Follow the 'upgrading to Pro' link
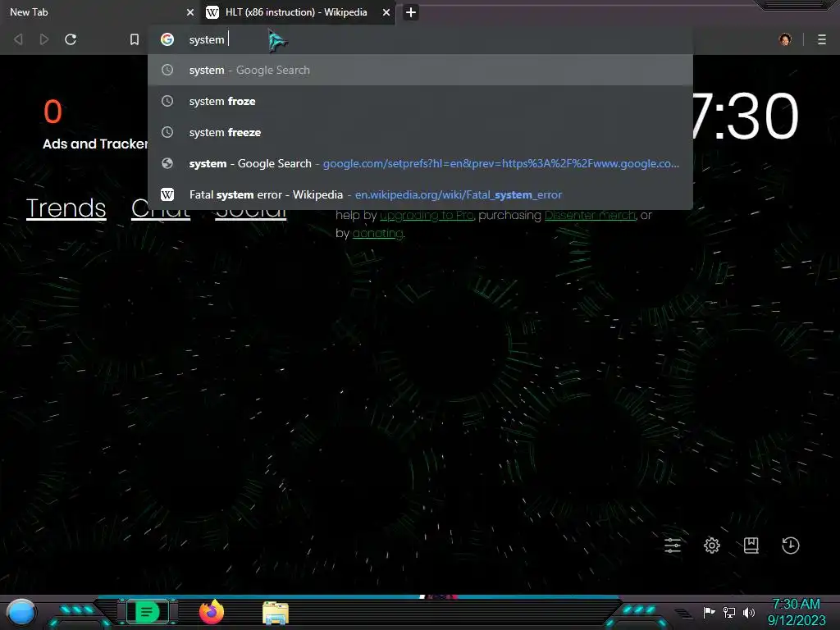The image size is (840, 630). [427, 216]
